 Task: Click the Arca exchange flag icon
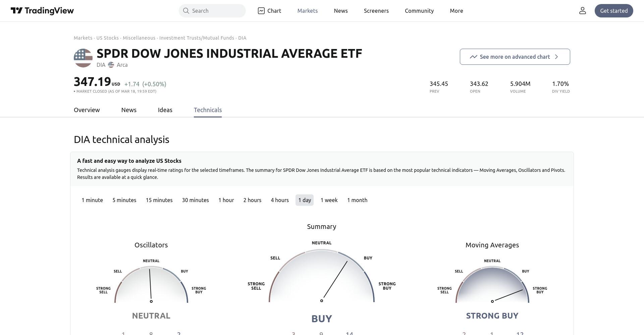[111, 65]
